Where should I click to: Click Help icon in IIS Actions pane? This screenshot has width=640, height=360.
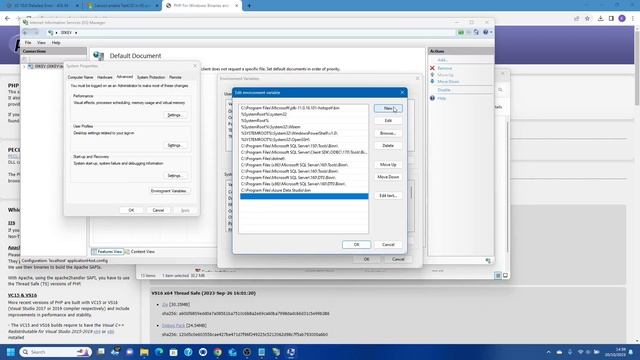pos(432,98)
